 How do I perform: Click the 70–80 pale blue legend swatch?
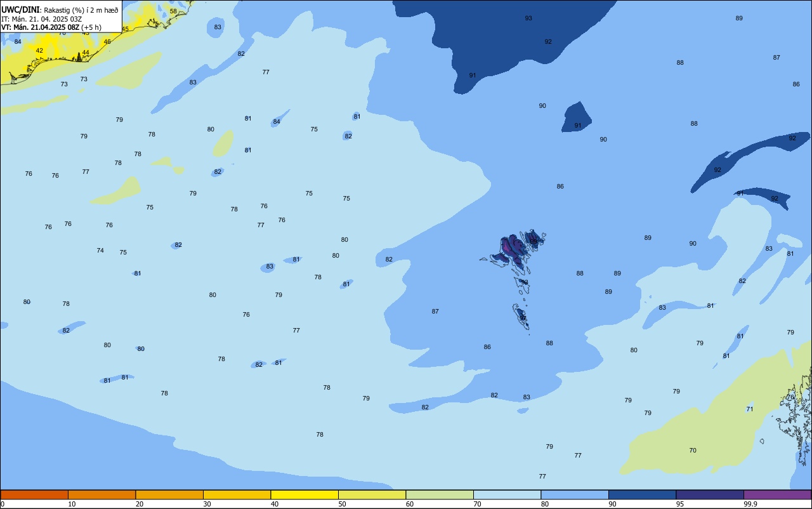[x=507, y=494]
